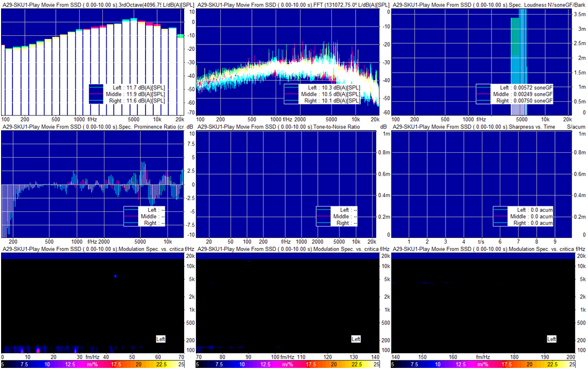Click the Right legend entry in Tone-to-Noise chart

click(x=337, y=223)
